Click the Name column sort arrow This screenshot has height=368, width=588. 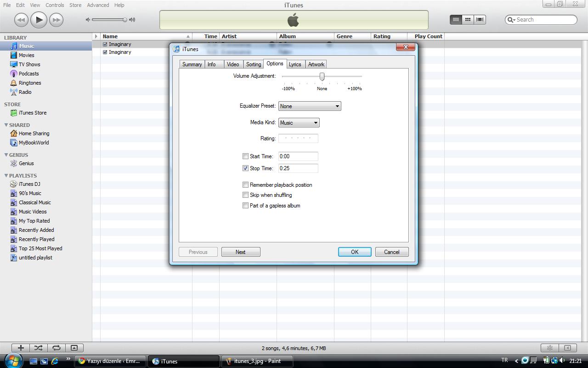point(188,36)
